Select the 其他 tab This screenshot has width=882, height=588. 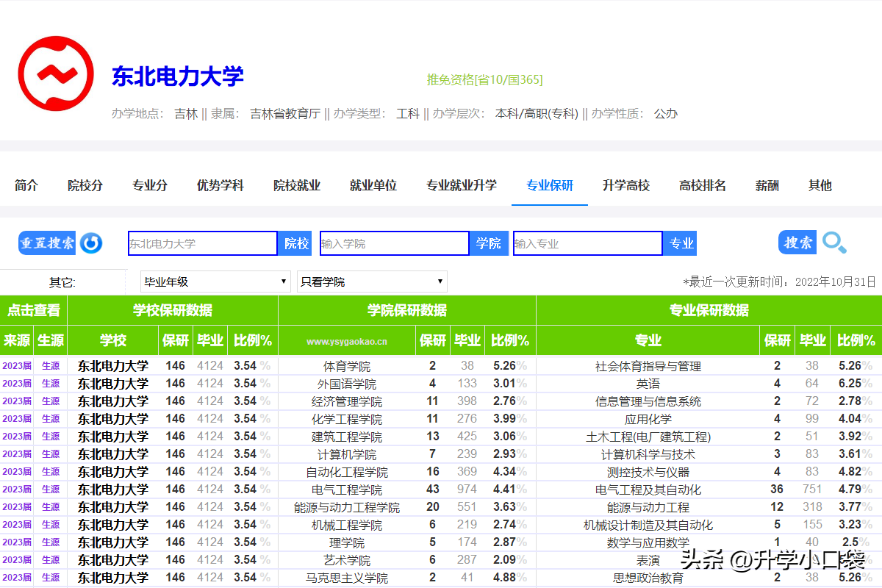820,185
